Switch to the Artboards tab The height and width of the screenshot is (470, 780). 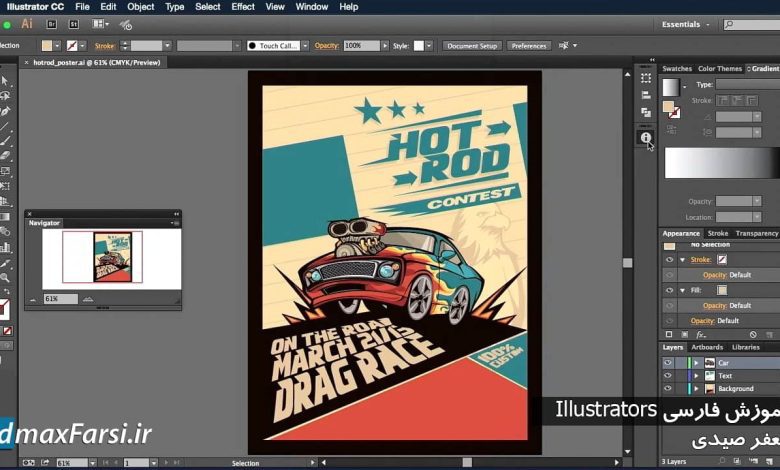pos(707,347)
